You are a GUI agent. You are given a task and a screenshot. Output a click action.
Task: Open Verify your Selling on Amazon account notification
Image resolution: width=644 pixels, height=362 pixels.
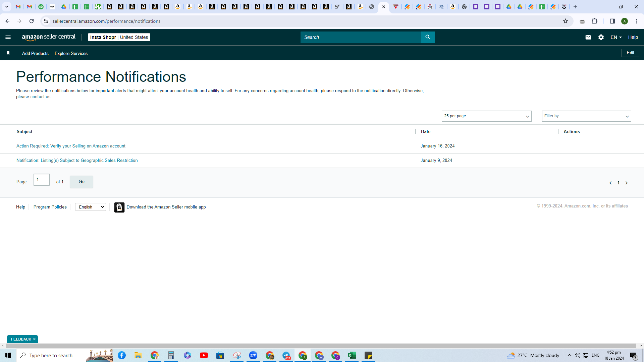click(x=71, y=146)
